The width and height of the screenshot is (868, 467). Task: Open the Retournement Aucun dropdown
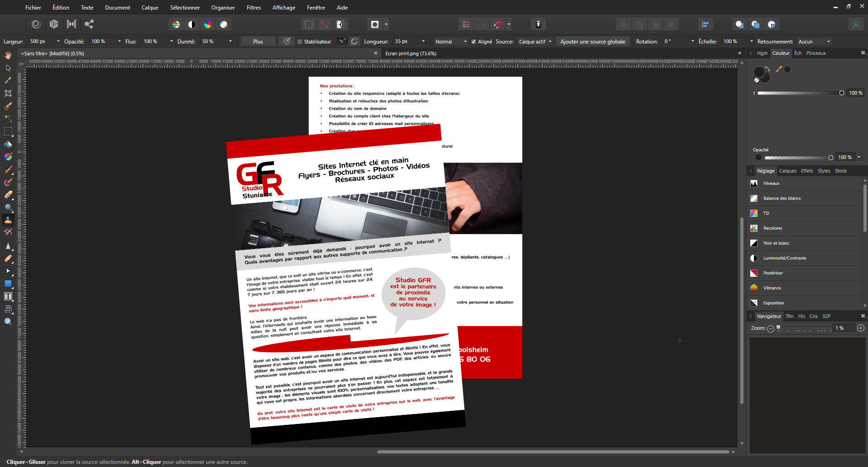(x=815, y=41)
